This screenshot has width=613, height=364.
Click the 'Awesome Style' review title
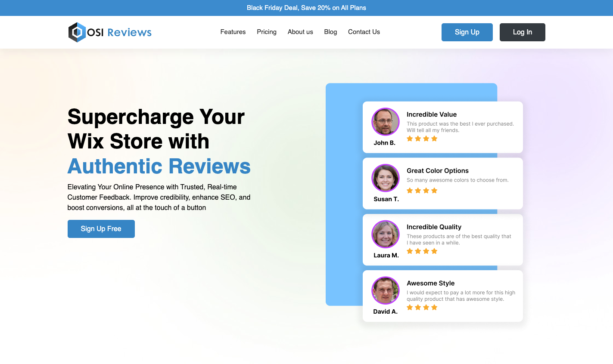(431, 283)
